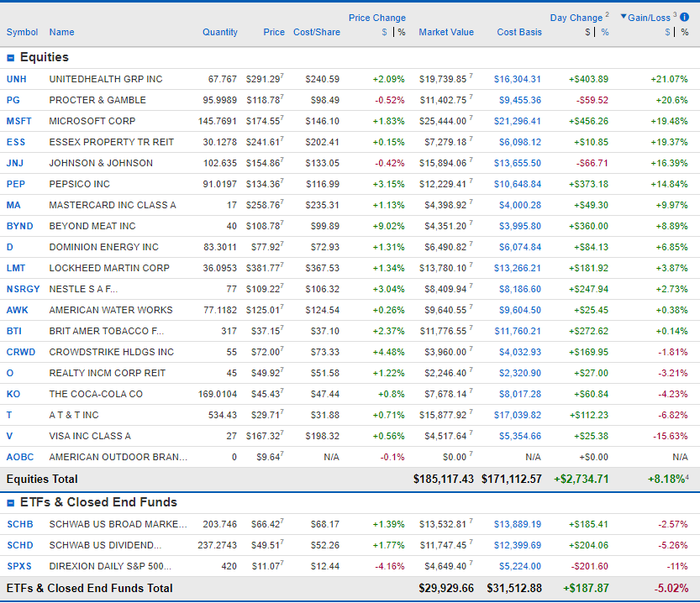The height and width of the screenshot is (603, 700).
Task: Open the SCHD symbol link
Action: 20,545
